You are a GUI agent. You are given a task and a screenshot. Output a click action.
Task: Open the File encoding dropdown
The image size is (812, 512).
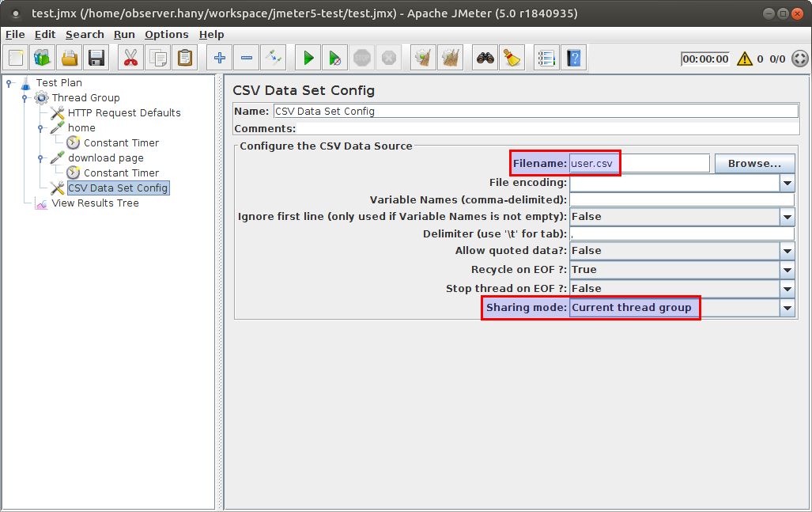787,183
